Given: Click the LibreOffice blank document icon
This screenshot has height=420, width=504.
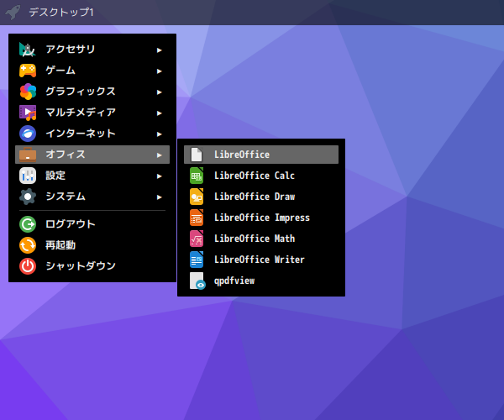Looking at the screenshot, I should [x=197, y=155].
